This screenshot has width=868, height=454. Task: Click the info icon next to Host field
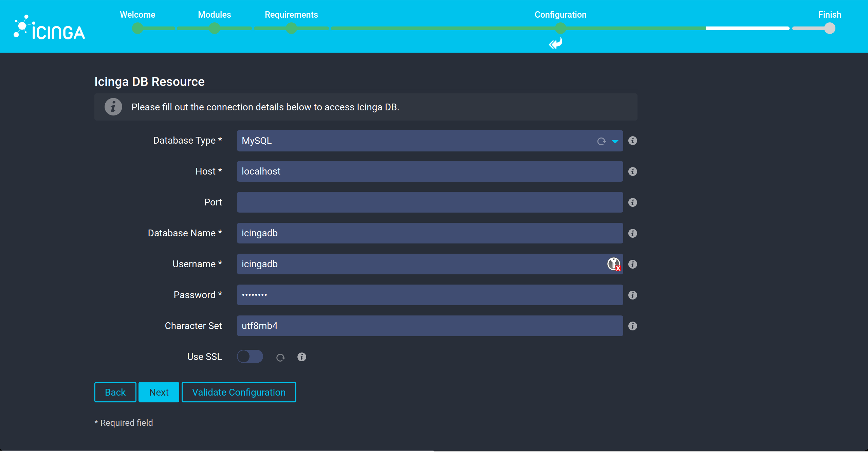tap(632, 171)
